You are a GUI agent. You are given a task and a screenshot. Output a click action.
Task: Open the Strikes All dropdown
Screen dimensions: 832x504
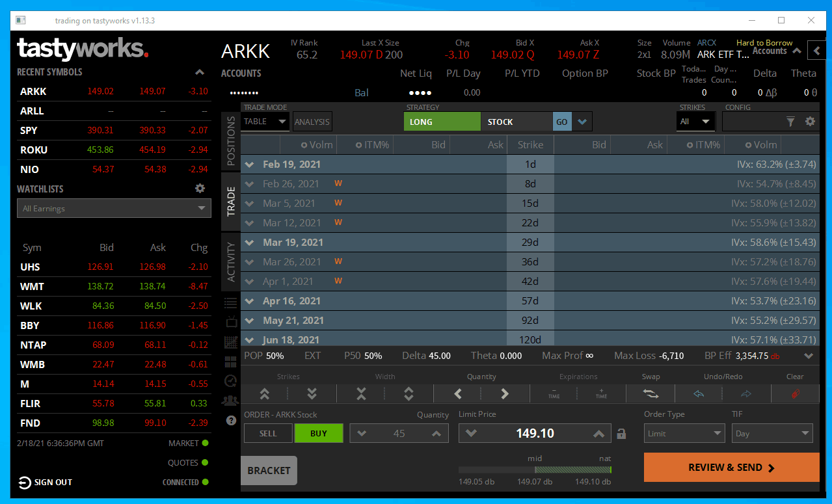click(x=696, y=122)
